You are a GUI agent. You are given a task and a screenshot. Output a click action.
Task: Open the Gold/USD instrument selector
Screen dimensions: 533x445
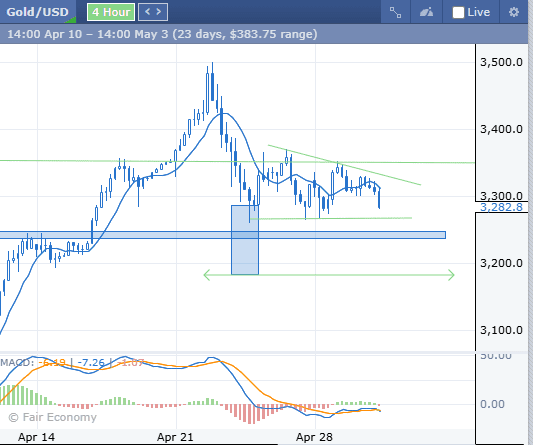click(x=38, y=12)
